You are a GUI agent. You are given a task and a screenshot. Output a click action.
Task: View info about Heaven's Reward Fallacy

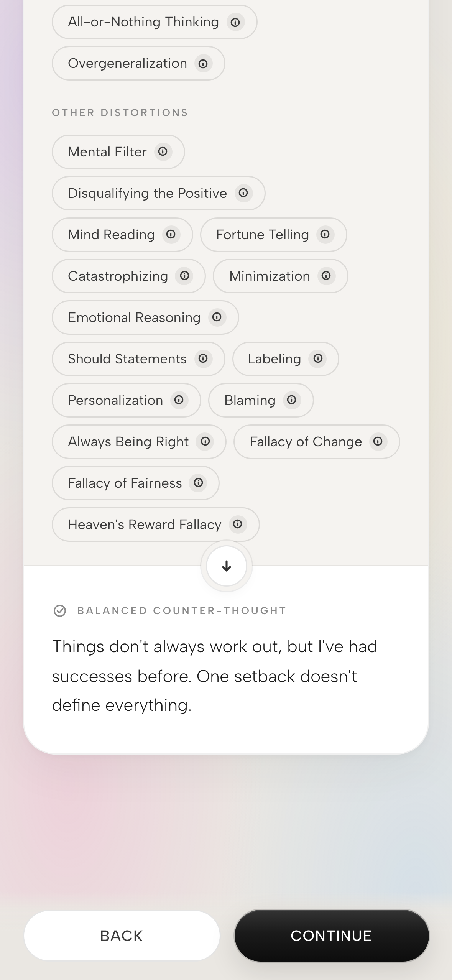pos(238,524)
